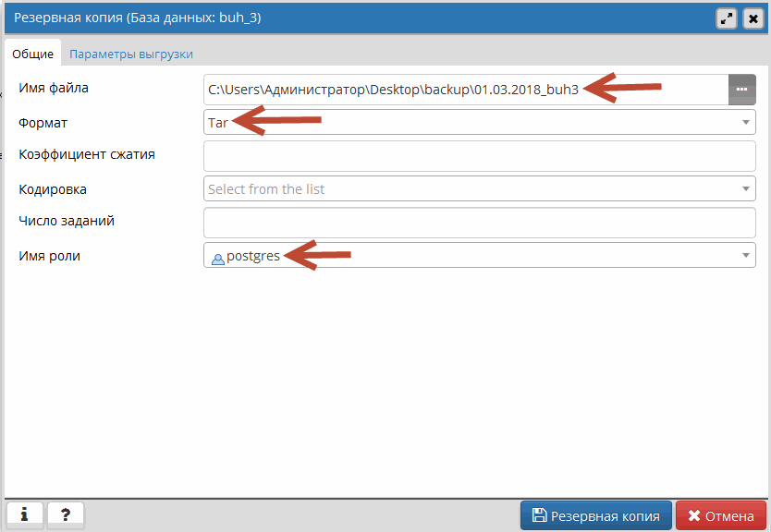This screenshot has width=771, height=532.
Task: Open help with the question mark button
Action: 66,516
